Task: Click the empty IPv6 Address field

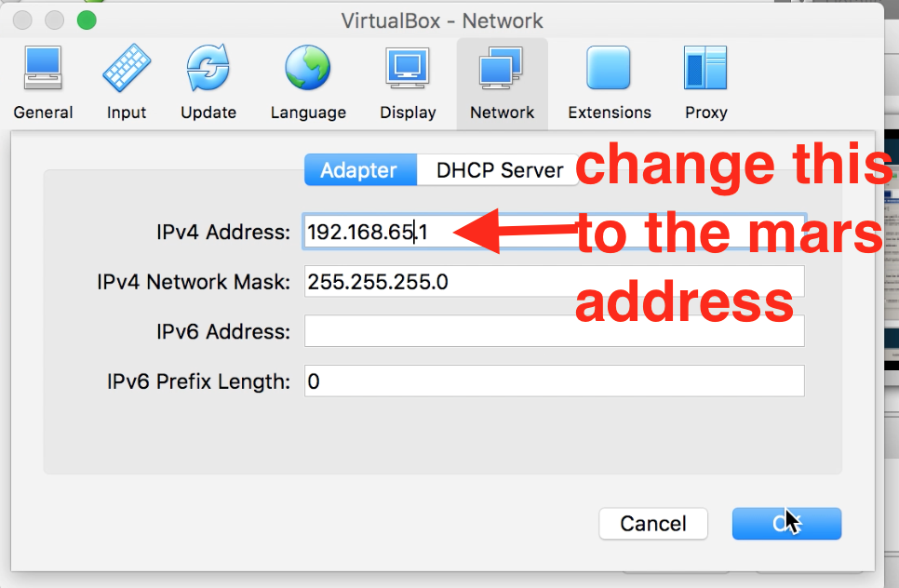Action: pyautogui.click(x=554, y=331)
